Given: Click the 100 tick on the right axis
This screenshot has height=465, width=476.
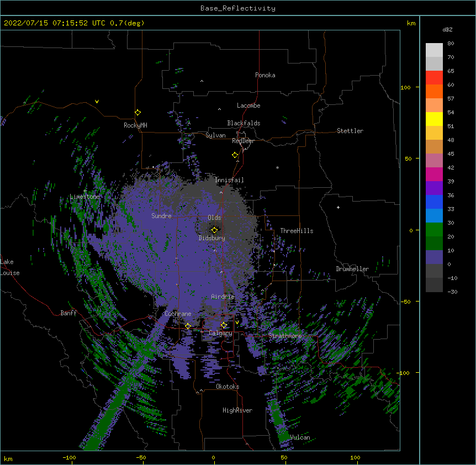Looking at the screenshot, I should [405, 87].
